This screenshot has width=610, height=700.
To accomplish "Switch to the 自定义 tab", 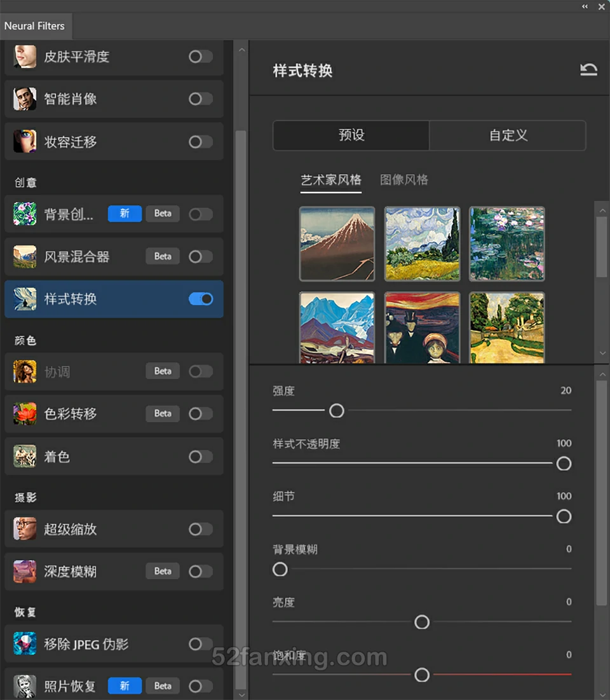I will coord(508,135).
